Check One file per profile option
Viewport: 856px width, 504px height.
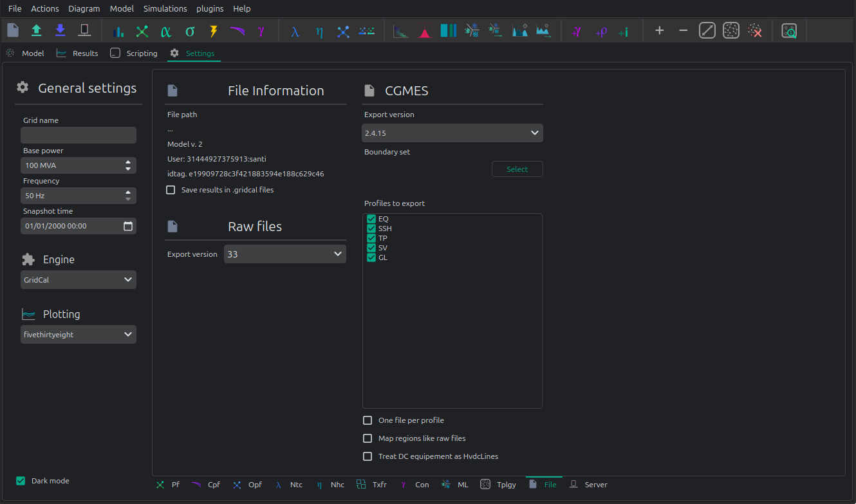(x=368, y=420)
